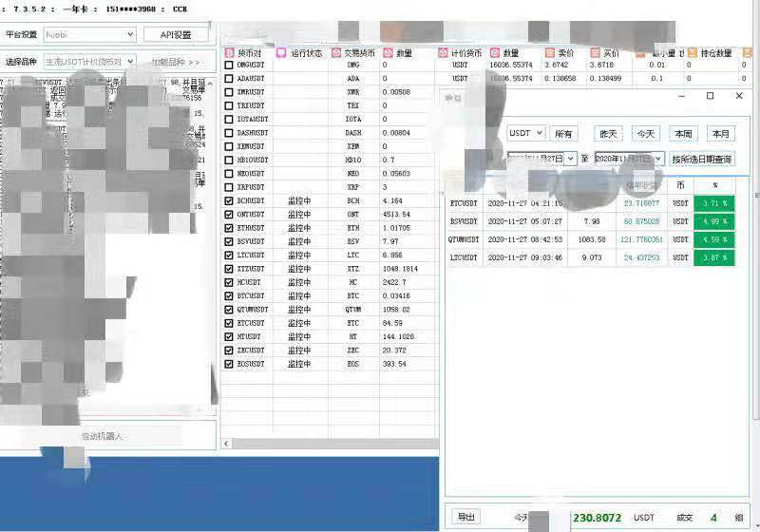Screen dimensions: 760x532
Task: Select the ETCUSDT 3.71 % profit cell
Action: click(714, 203)
